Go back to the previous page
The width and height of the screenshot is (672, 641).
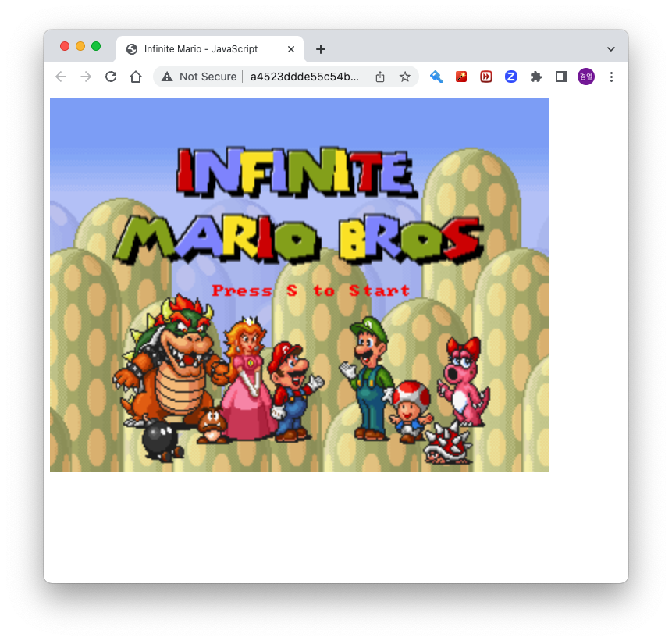[x=61, y=77]
